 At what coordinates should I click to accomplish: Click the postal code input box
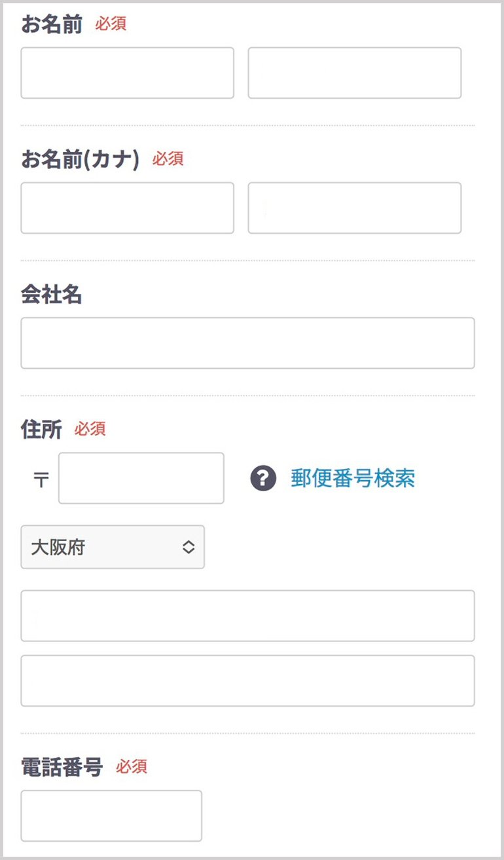[x=141, y=478]
